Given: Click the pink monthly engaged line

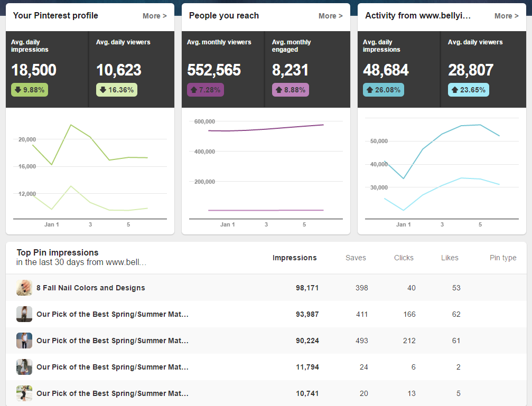Looking at the screenshot, I should (x=266, y=210).
